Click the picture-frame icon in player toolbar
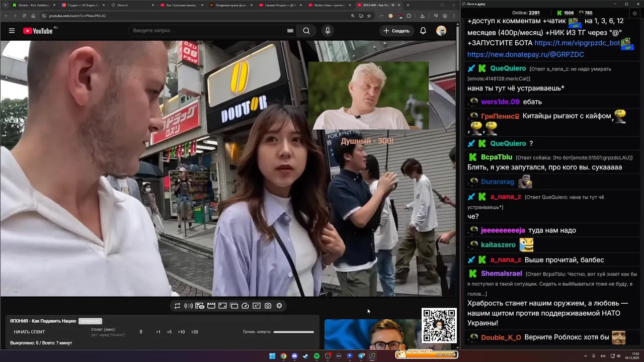Image resolution: width=644 pixels, height=362 pixels. click(x=222, y=306)
